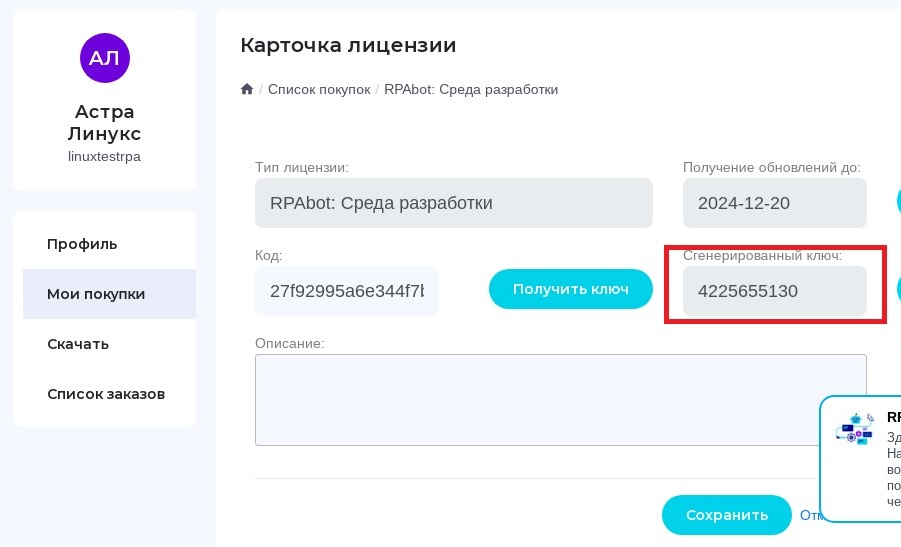901x547 pixels.
Task: Click the RPAbot illustration in the popup notification
Action: [x=854, y=429]
